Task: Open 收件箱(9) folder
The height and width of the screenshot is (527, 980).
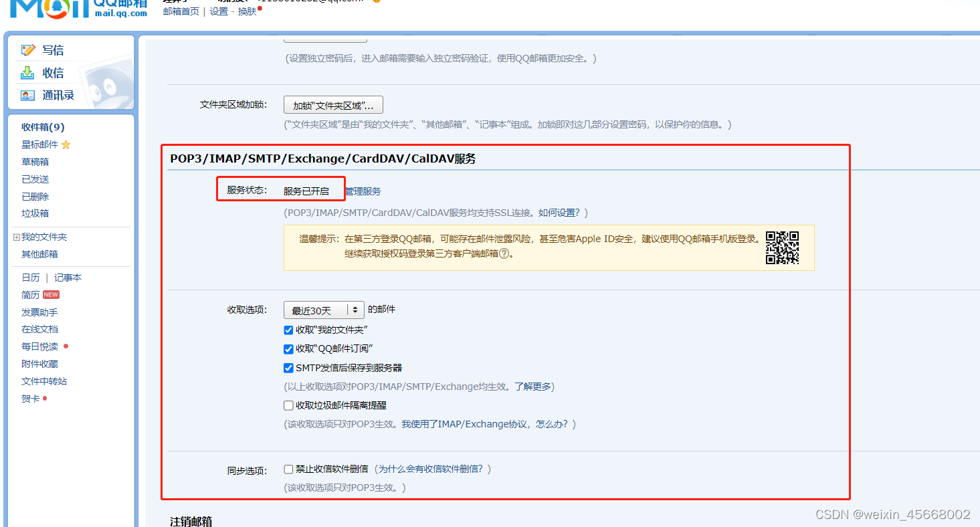Action: click(43, 127)
